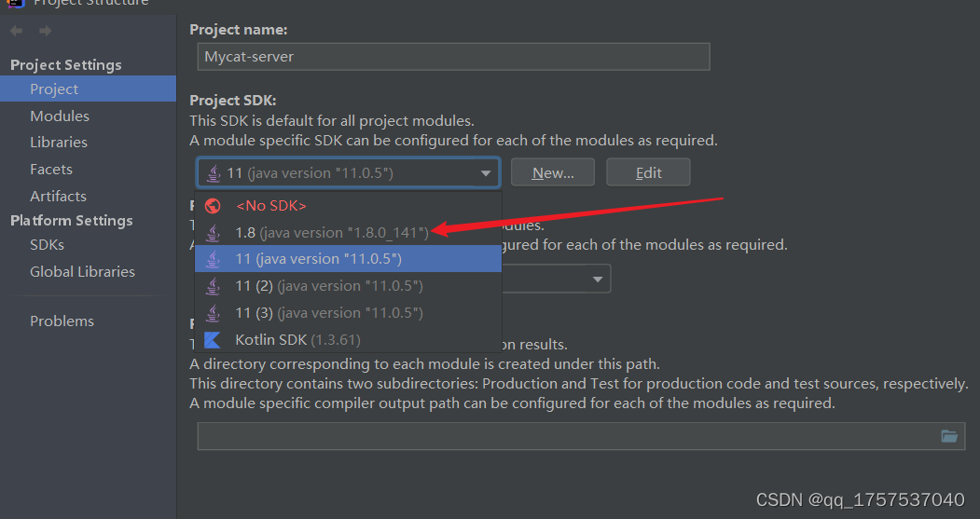Click the Kotlin SDK logo icon
The image size is (980, 519).
[213, 340]
